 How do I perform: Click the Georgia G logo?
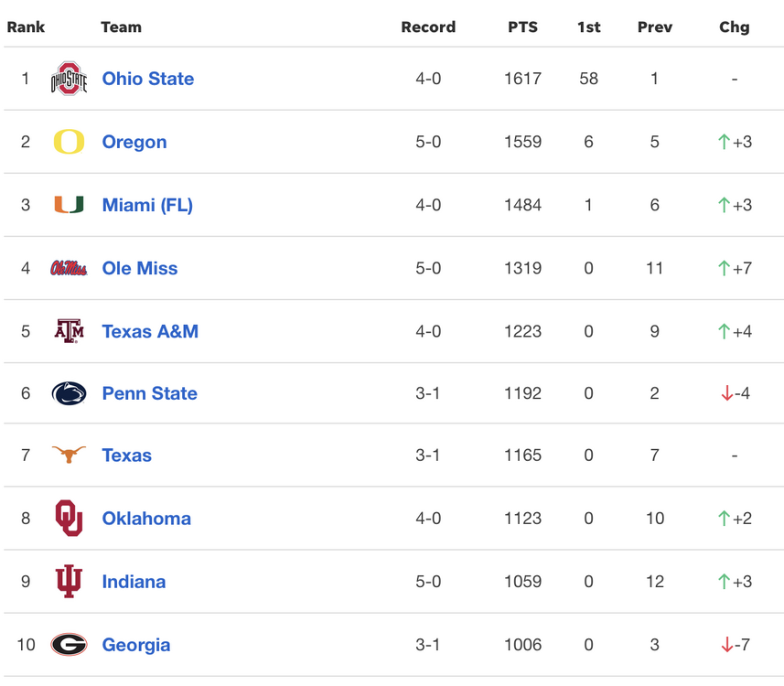pos(69,645)
